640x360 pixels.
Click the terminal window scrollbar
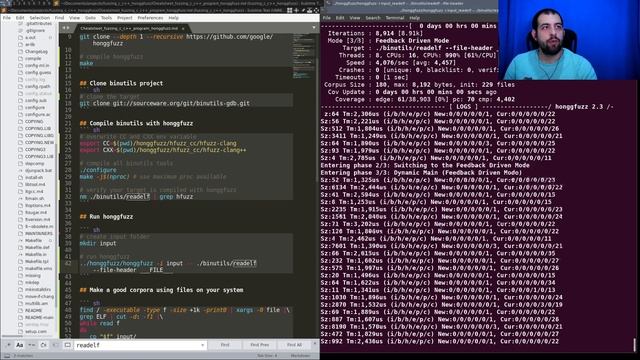pos(635,344)
